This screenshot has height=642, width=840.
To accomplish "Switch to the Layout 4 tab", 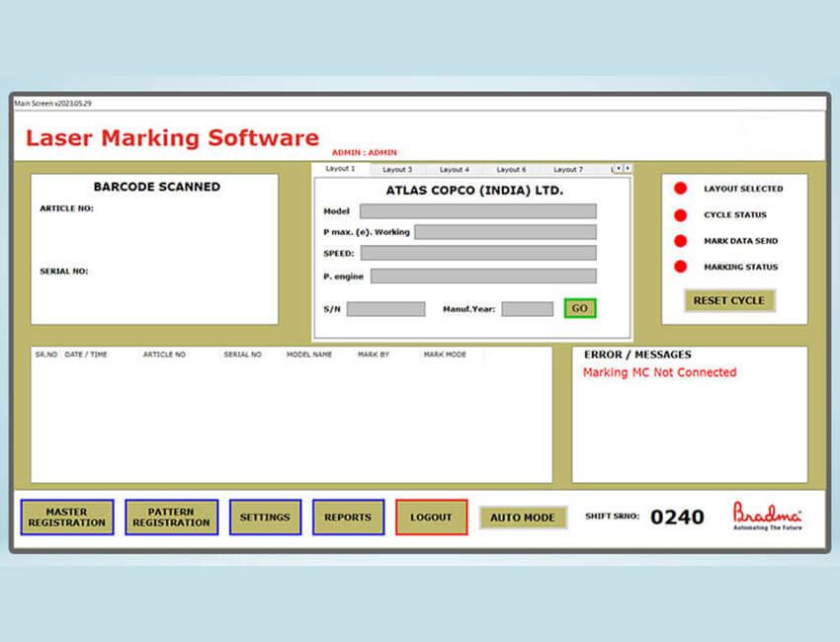I will click(x=455, y=169).
